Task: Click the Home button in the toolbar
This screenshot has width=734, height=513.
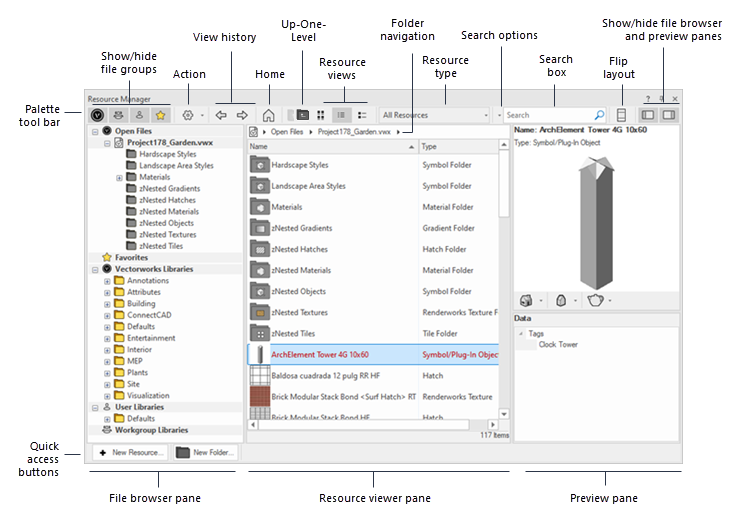Action: (268, 115)
